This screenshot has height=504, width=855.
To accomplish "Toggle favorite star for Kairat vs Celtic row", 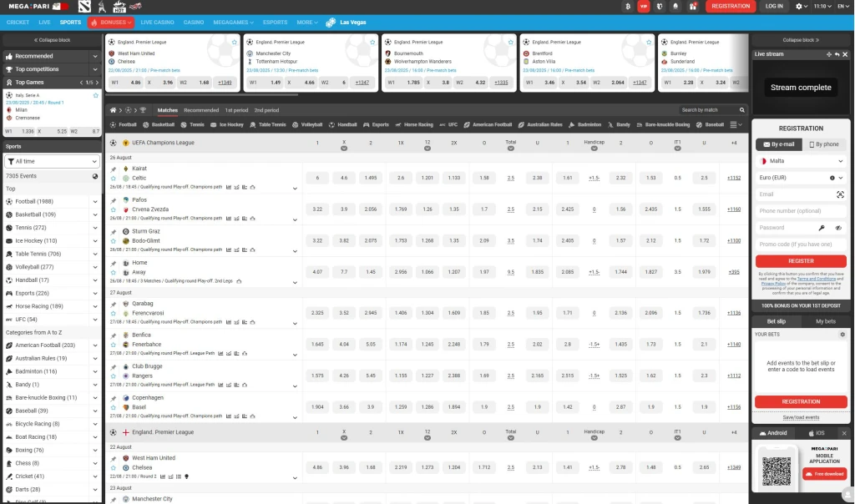I will point(114,179).
